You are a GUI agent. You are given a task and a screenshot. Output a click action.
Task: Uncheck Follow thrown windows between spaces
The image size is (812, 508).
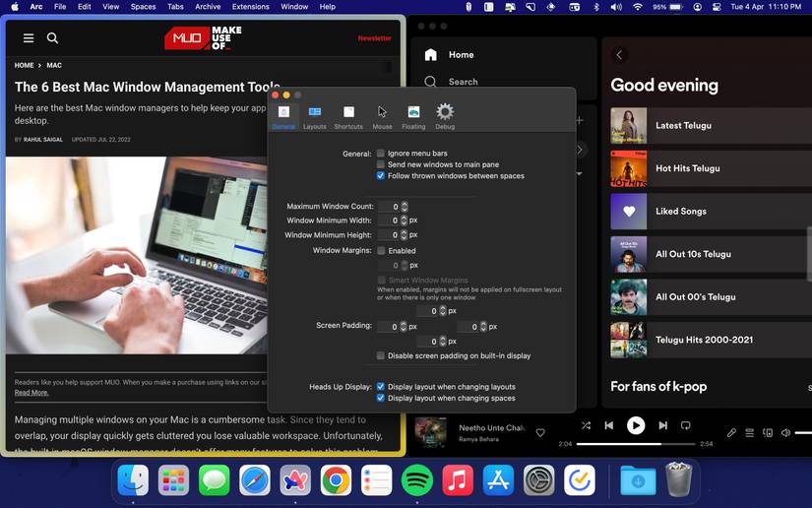pyautogui.click(x=381, y=176)
